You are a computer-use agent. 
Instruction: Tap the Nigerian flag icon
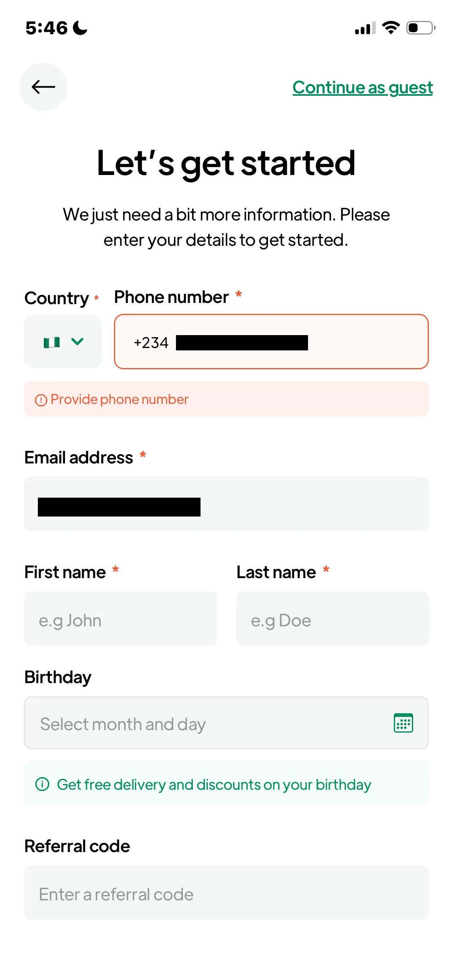52,342
